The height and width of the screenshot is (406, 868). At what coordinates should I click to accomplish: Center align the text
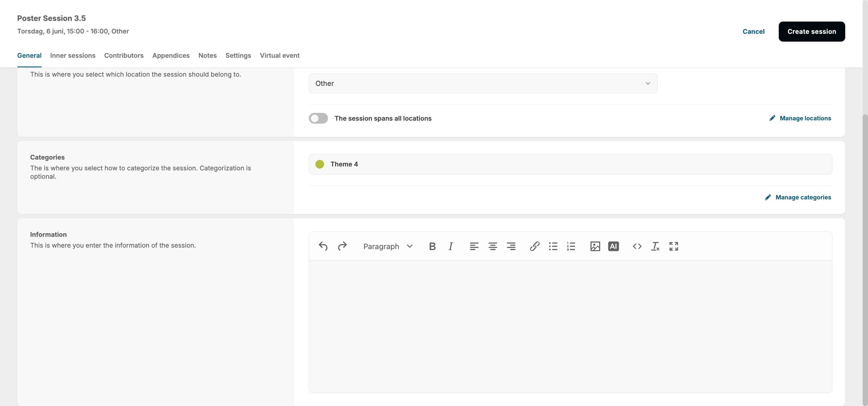coord(493,246)
